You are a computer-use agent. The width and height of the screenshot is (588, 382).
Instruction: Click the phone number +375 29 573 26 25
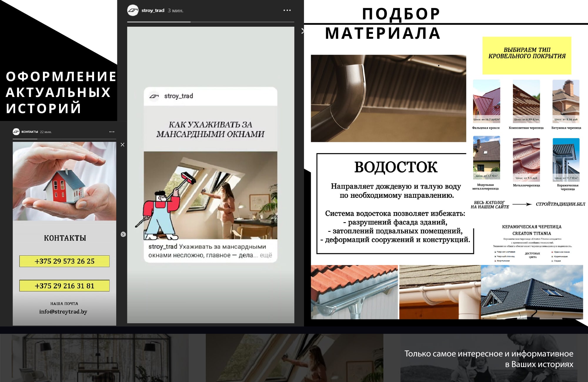64,261
